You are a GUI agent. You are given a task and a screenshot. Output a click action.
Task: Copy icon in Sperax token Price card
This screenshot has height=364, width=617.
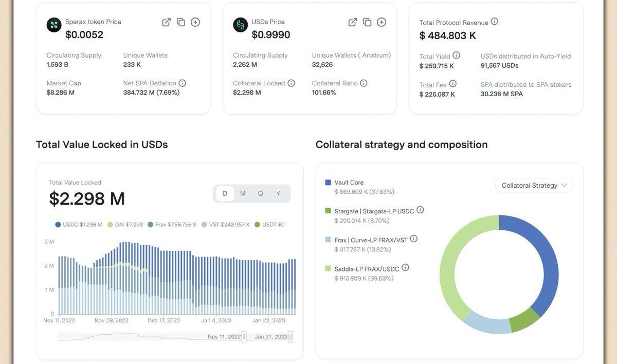click(x=181, y=22)
